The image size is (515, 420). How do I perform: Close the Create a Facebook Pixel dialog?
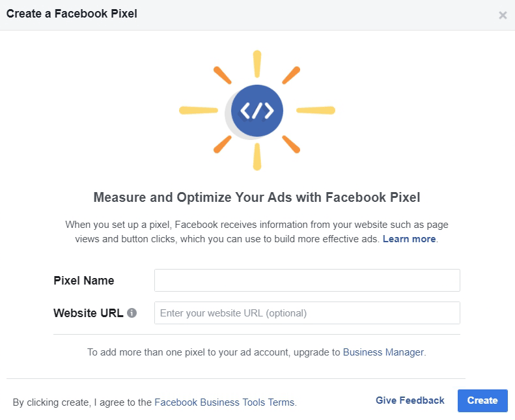pyautogui.click(x=503, y=15)
